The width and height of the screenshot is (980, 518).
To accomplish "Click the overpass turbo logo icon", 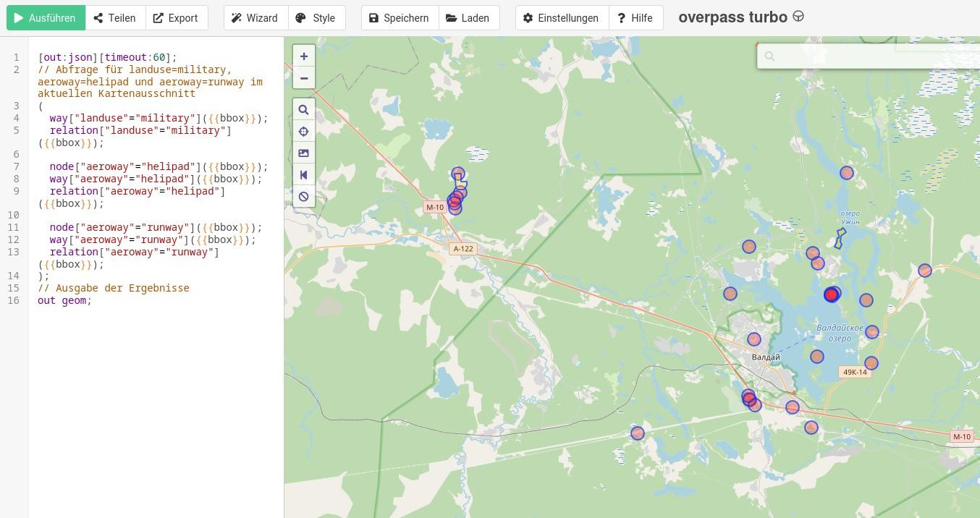I will tap(798, 17).
